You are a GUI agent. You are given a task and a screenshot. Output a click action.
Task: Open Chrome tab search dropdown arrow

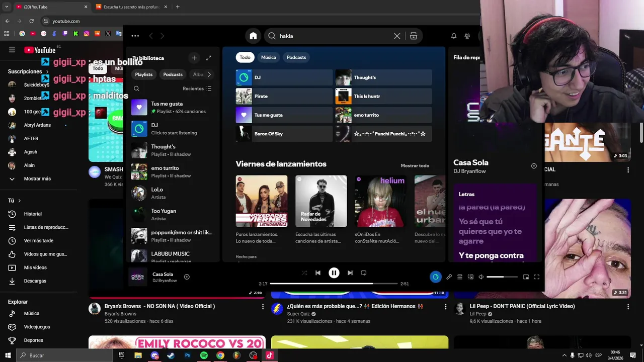(7, 7)
